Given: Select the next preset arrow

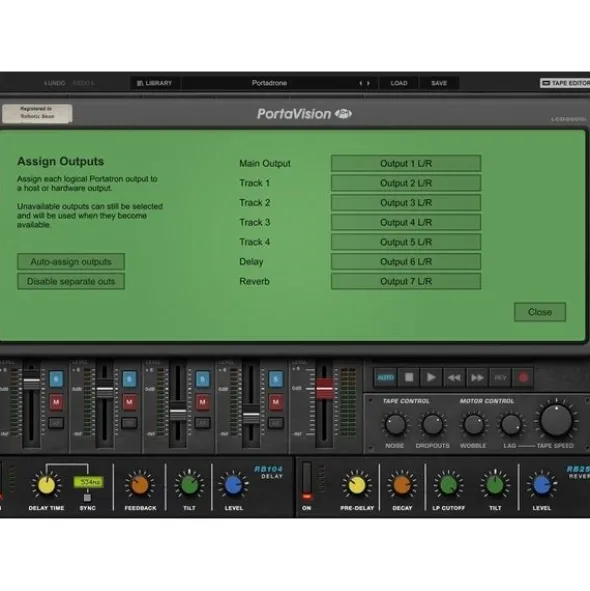Looking at the screenshot, I should coord(369,83).
